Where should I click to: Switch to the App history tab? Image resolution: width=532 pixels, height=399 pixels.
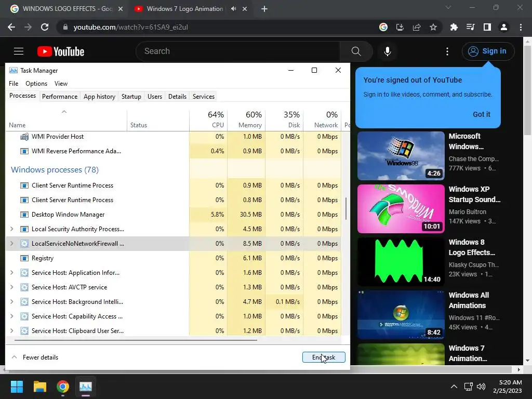tap(99, 96)
